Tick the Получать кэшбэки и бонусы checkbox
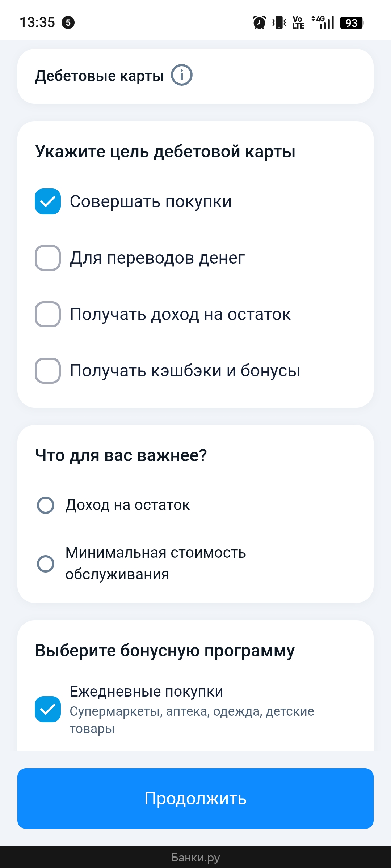Image resolution: width=391 pixels, height=868 pixels. coord(48,371)
